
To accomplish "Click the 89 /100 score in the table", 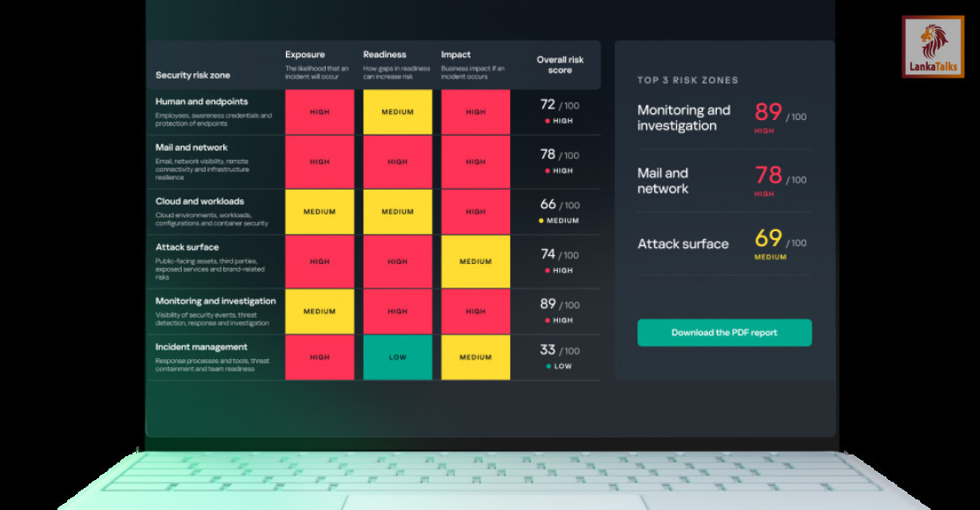I will 560,304.
